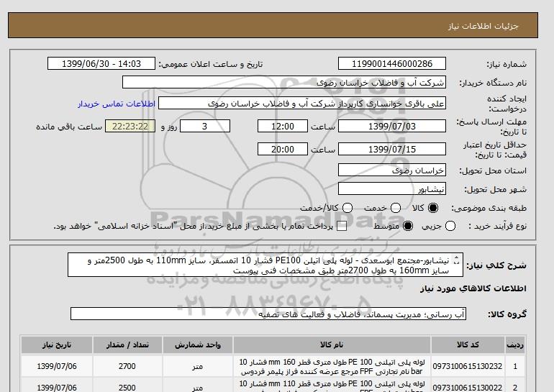Click the deadline time field 12:00
This screenshot has width=554, height=392.
[283, 126]
